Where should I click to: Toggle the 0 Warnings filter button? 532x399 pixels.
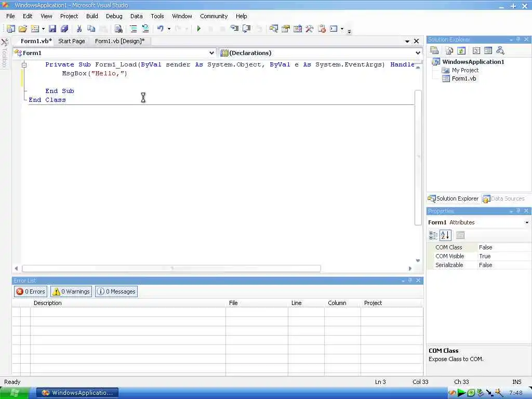pyautogui.click(x=71, y=291)
